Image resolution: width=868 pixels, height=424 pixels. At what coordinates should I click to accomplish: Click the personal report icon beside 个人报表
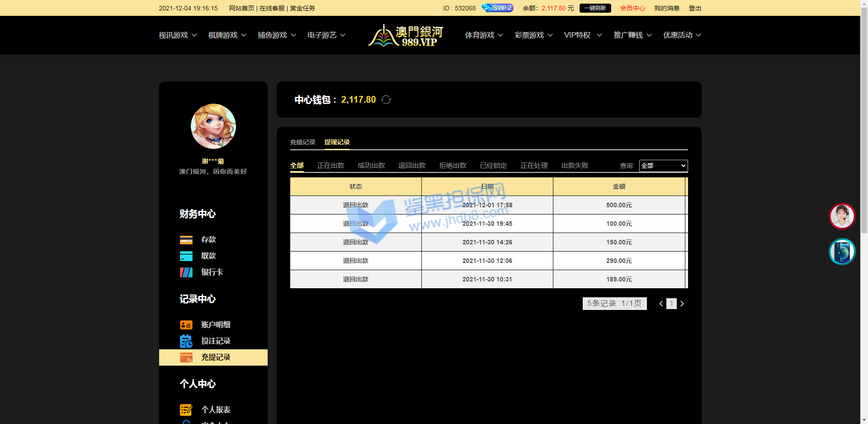click(186, 410)
